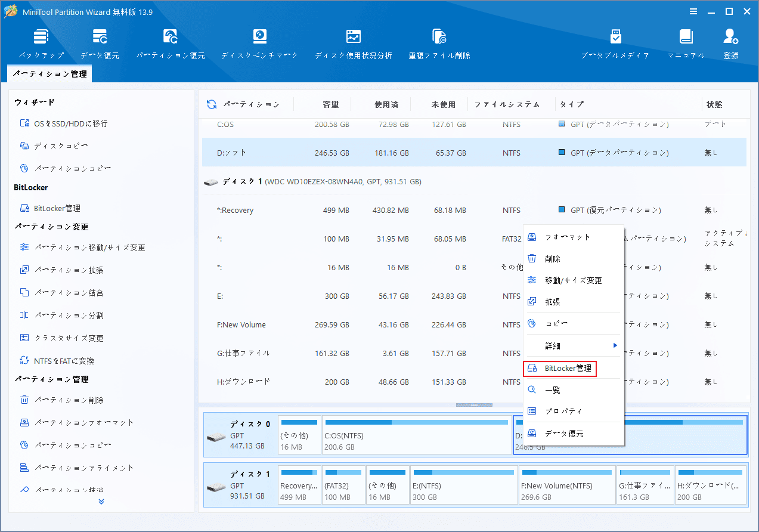Start the ディスクベンチマーク tool
The width and height of the screenshot is (759, 532).
pyautogui.click(x=259, y=44)
